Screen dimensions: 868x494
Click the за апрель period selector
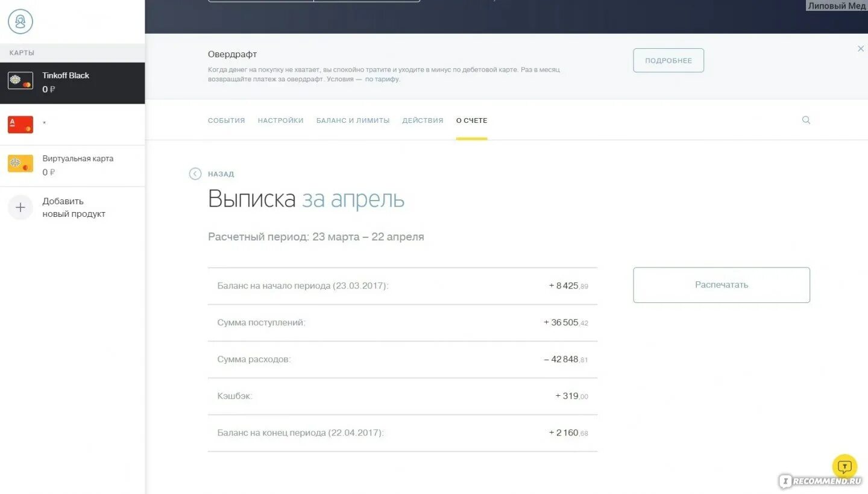coord(353,199)
